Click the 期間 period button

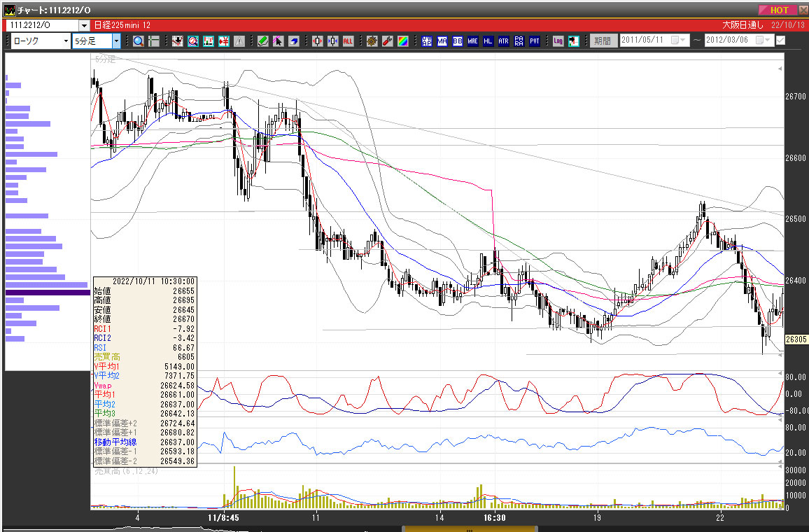(603, 41)
